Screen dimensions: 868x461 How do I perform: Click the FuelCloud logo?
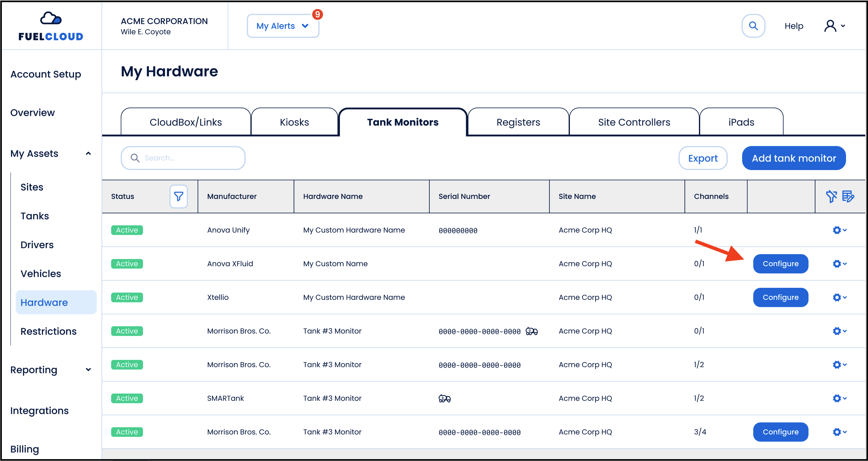tap(51, 26)
